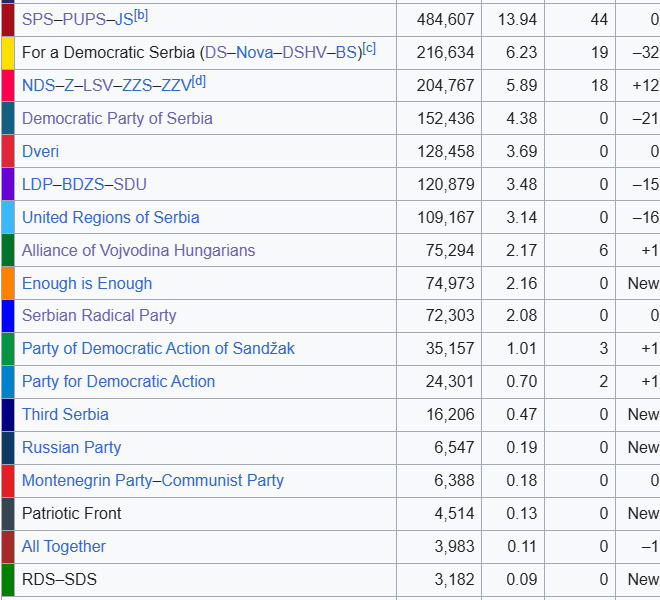The height and width of the screenshot is (600, 660).
Task: Open Party of Democratic Action of Sandžak
Action: 158,348
